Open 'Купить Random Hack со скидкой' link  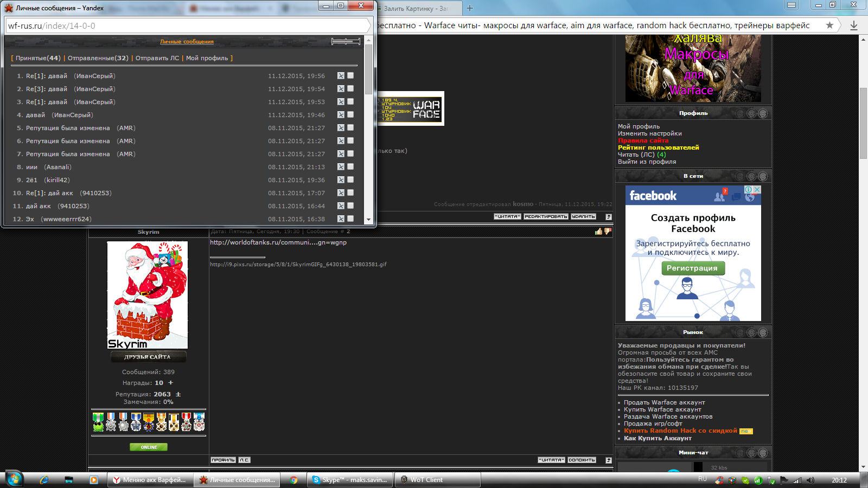click(x=680, y=431)
